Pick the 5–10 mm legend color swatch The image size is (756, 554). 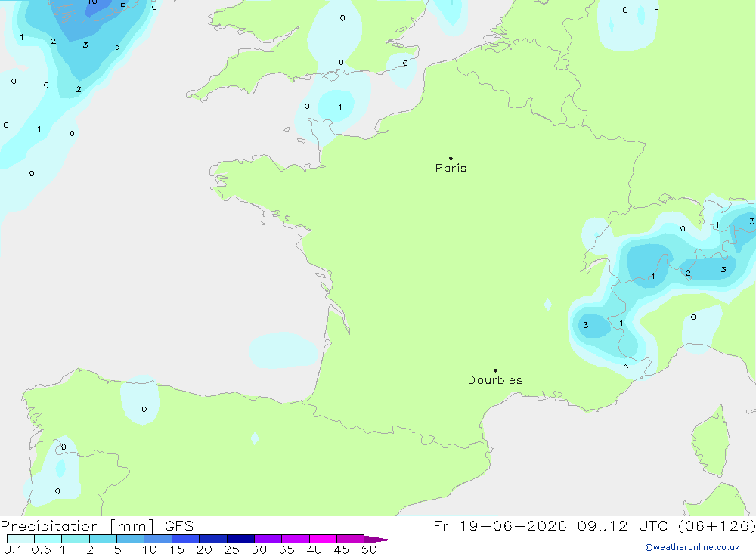(130, 539)
